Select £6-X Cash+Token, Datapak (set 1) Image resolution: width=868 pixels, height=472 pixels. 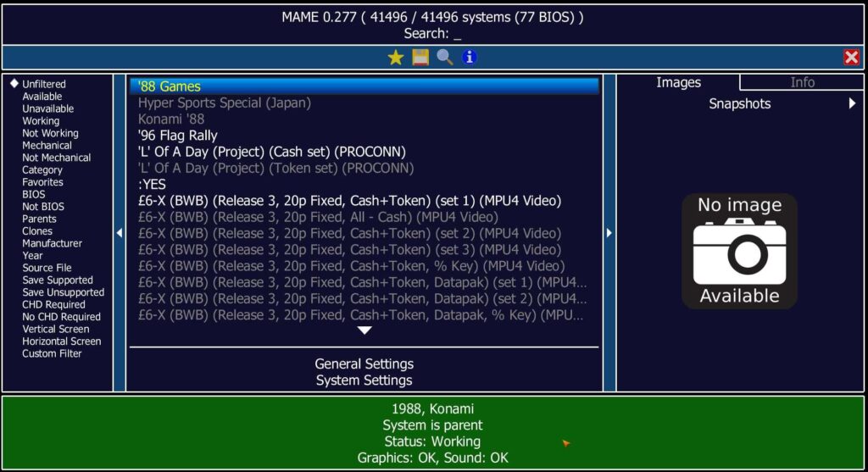(364, 282)
